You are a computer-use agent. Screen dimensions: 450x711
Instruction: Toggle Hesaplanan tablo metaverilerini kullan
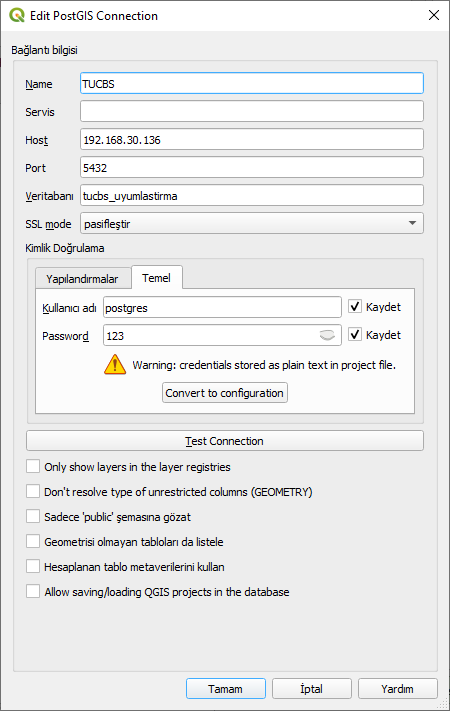[x=33, y=566]
